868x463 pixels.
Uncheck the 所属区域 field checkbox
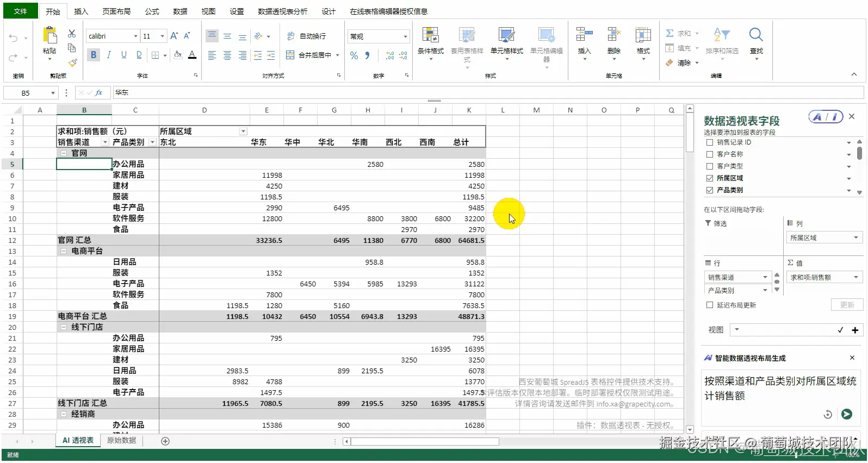pyautogui.click(x=710, y=178)
